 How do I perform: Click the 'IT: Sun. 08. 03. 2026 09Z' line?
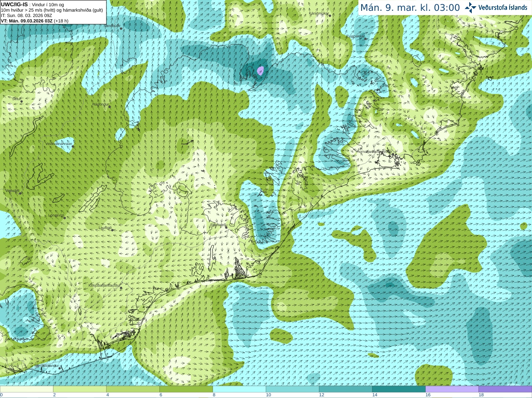tap(26, 15)
